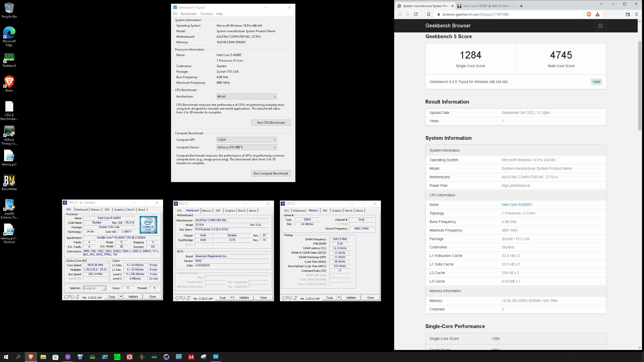Click Run Compute Benchmark button
Viewport: 644px width, 362px height.
click(x=271, y=173)
